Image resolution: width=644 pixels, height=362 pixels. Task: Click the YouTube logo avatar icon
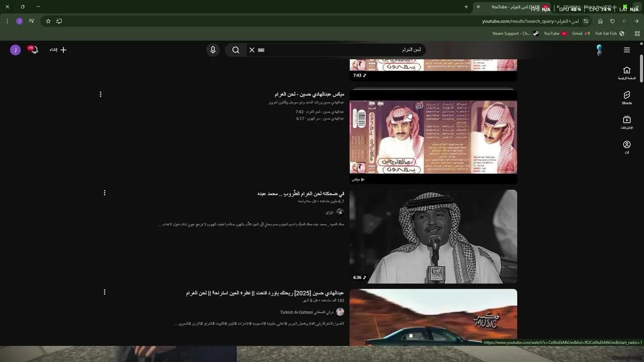pyautogui.click(x=599, y=50)
